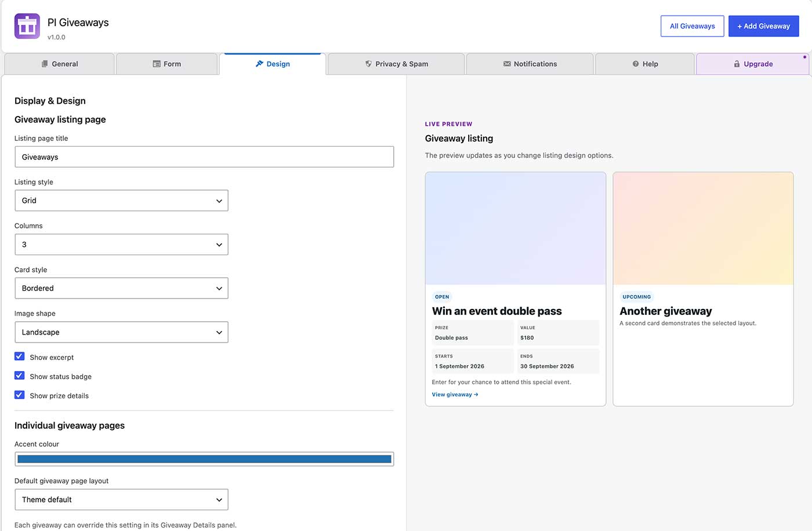This screenshot has height=531, width=812.
Task: Uncheck the Show prize details checkbox
Action: [x=19, y=395]
